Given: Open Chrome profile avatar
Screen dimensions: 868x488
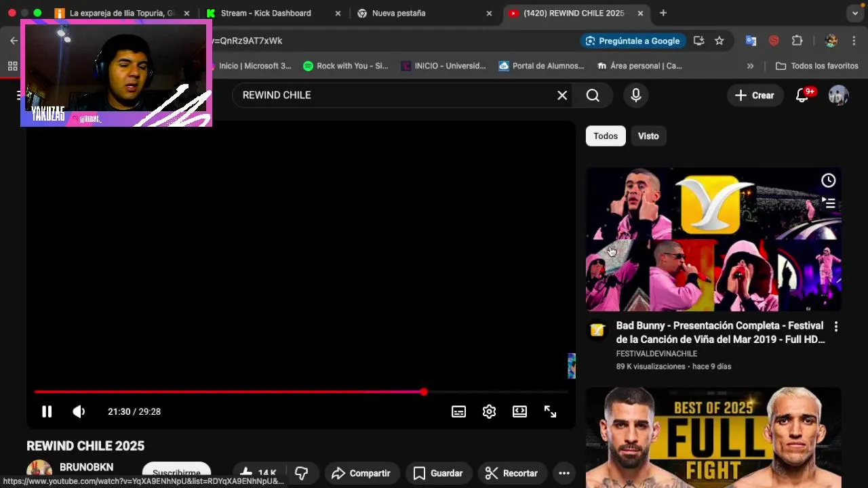Looking at the screenshot, I should click(831, 41).
